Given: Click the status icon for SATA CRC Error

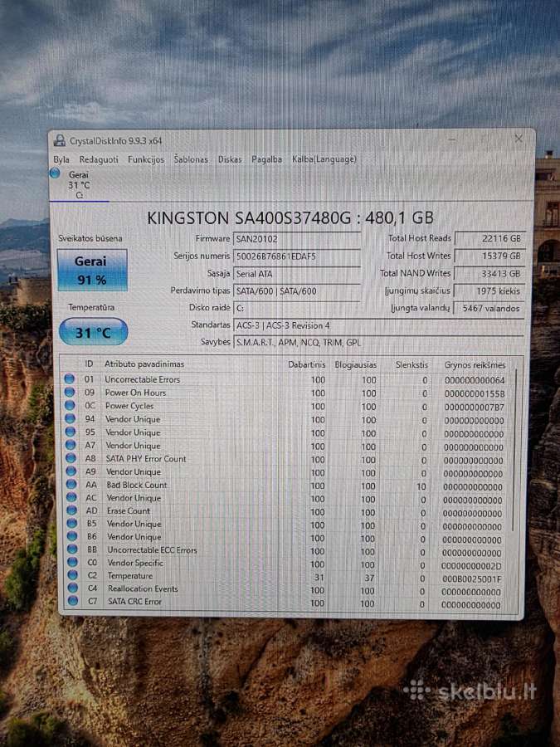Looking at the screenshot, I should 73,601.
